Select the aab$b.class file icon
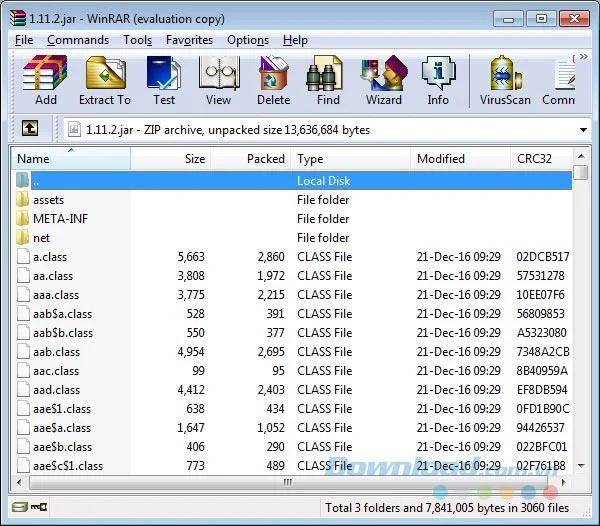This screenshot has width=600, height=526. (x=23, y=332)
